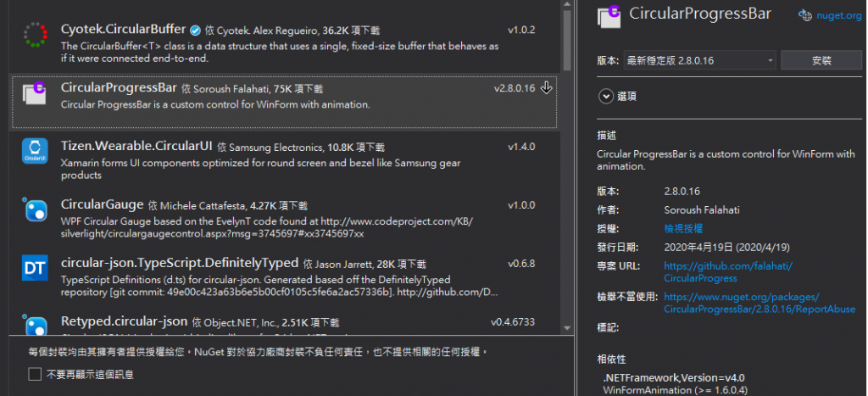Click the CircularGauge package icon
This screenshot has height=396, width=868.
[x=35, y=209]
